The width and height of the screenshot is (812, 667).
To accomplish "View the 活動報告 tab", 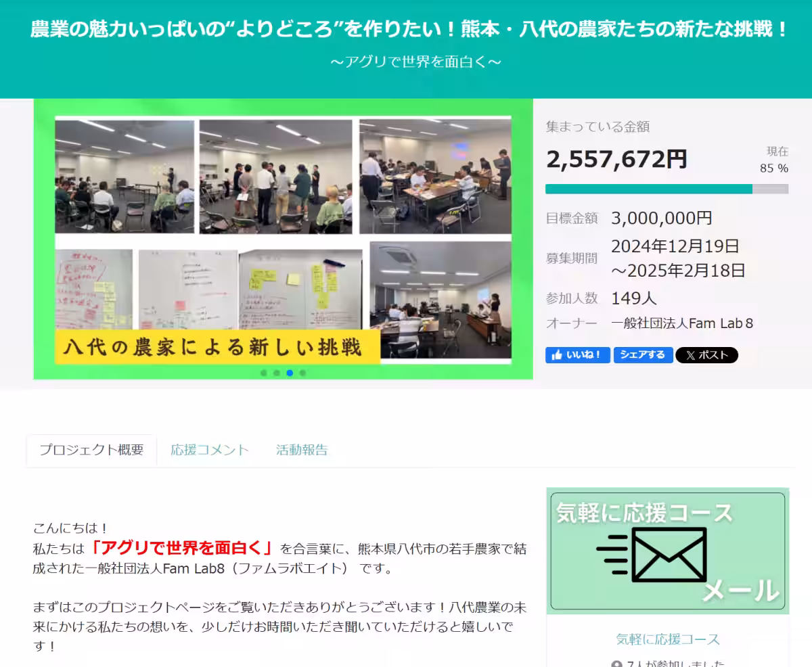I will [302, 450].
